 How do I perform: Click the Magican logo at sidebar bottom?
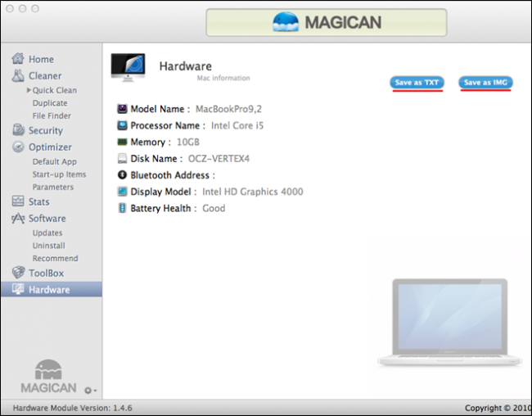(x=48, y=376)
